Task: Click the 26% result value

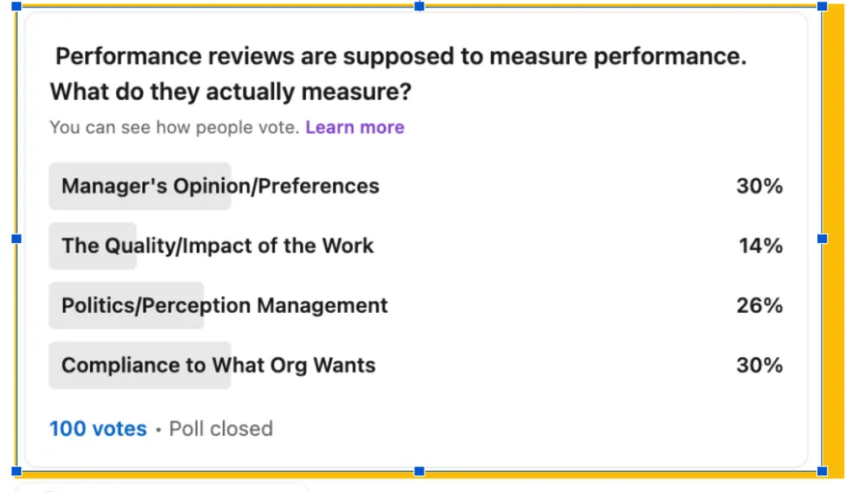Action: coord(759,305)
